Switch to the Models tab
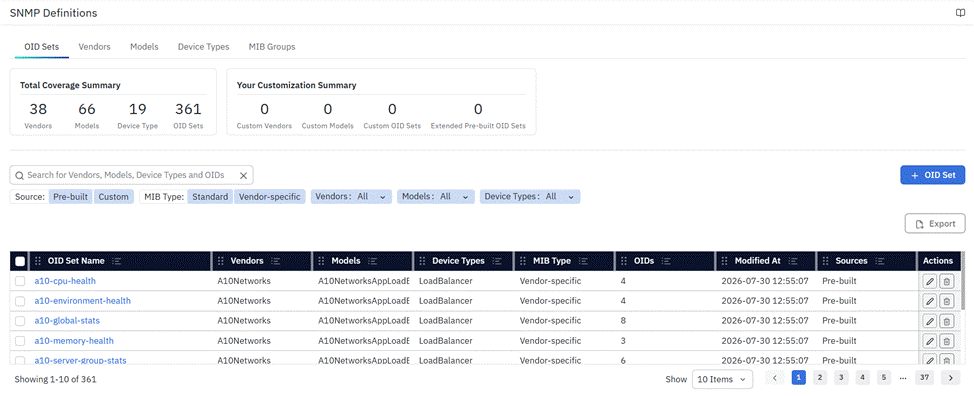The image size is (974, 396). [x=144, y=47]
